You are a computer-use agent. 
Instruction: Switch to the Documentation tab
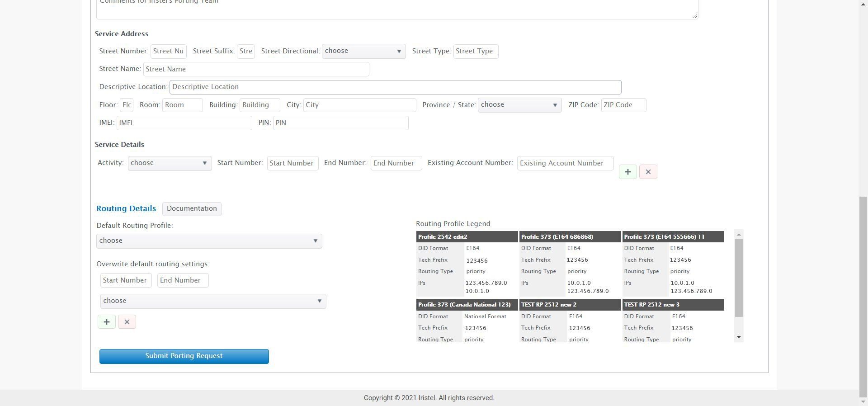click(192, 208)
